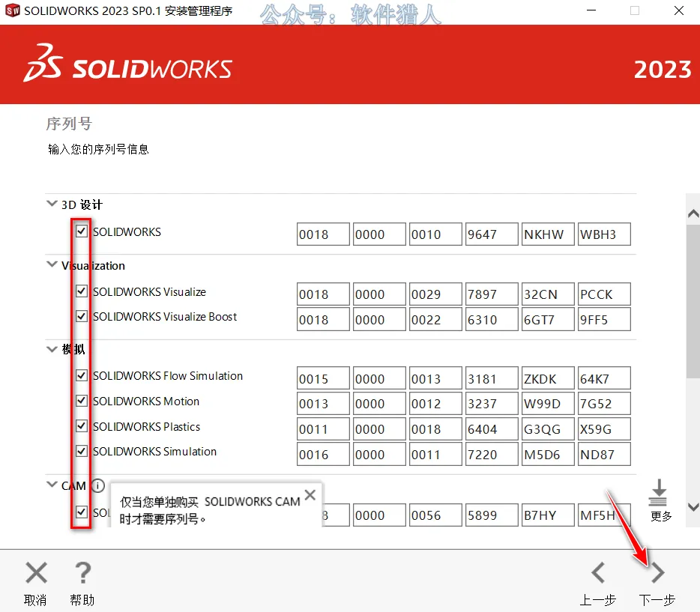
Task: Click SOLIDWORKS serial field containing NKHW
Action: point(548,234)
